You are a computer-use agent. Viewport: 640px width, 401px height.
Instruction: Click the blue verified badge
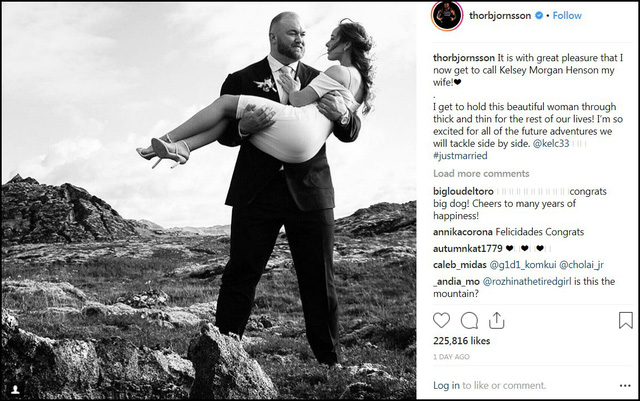pyautogui.click(x=539, y=16)
